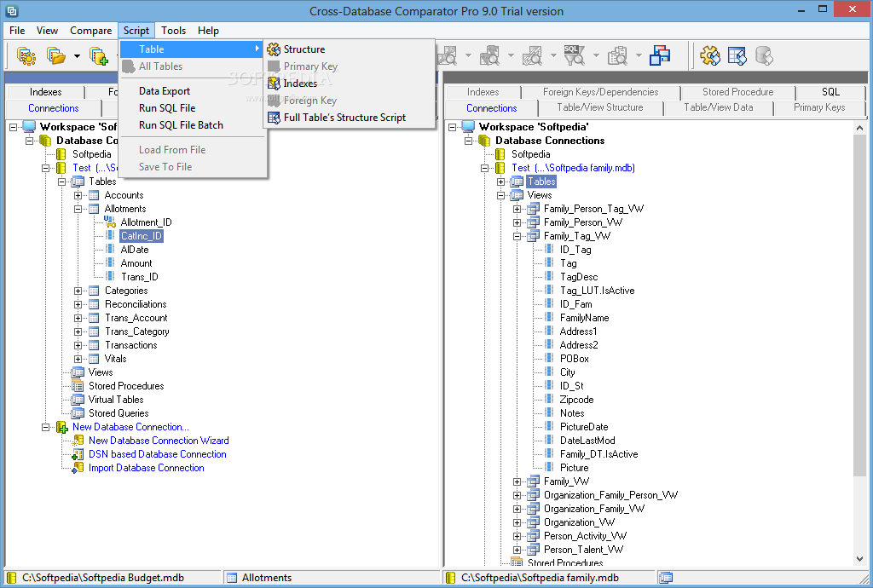Click the grey database toolbar icon
Screen dimensions: 873x588
pyautogui.click(x=765, y=55)
